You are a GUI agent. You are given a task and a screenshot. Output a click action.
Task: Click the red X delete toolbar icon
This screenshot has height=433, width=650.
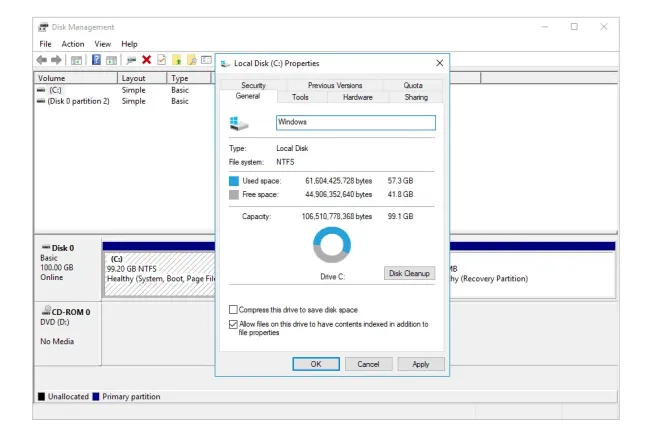click(x=147, y=60)
